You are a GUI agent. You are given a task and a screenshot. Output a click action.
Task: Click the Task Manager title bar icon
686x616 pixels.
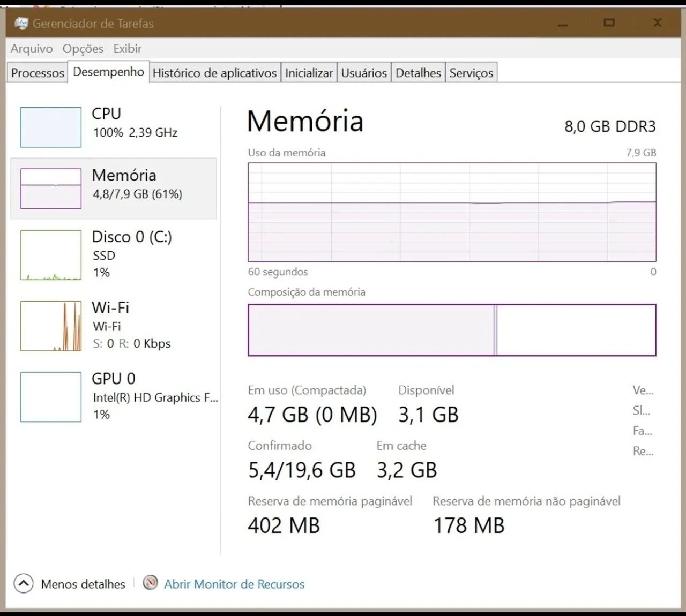[x=21, y=24]
